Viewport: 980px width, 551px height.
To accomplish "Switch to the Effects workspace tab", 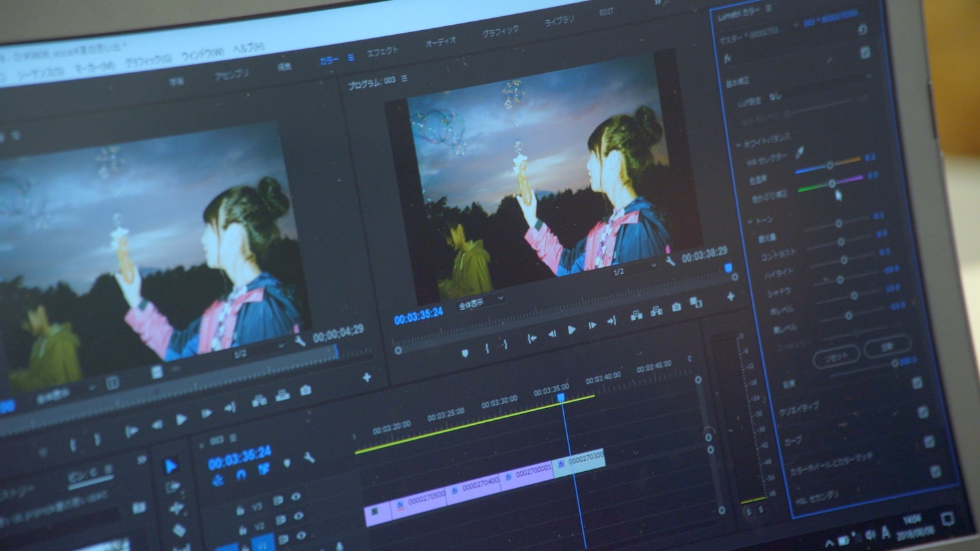I will pos(382,52).
